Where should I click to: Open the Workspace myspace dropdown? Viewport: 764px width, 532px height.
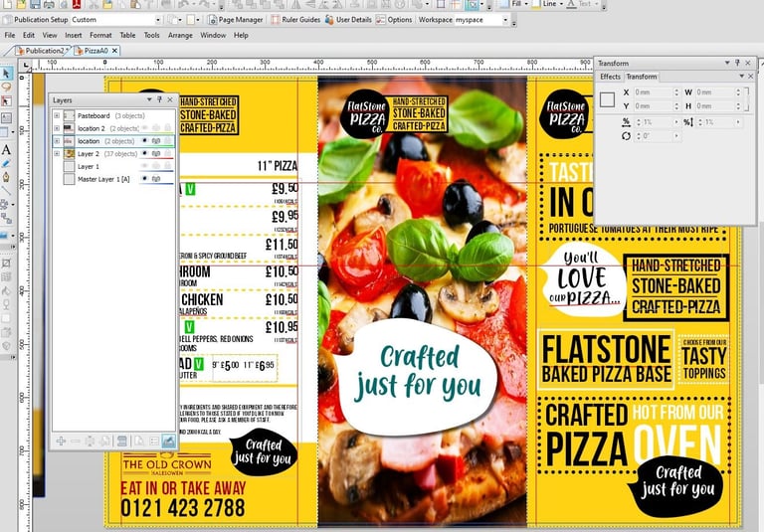click(505, 20)
